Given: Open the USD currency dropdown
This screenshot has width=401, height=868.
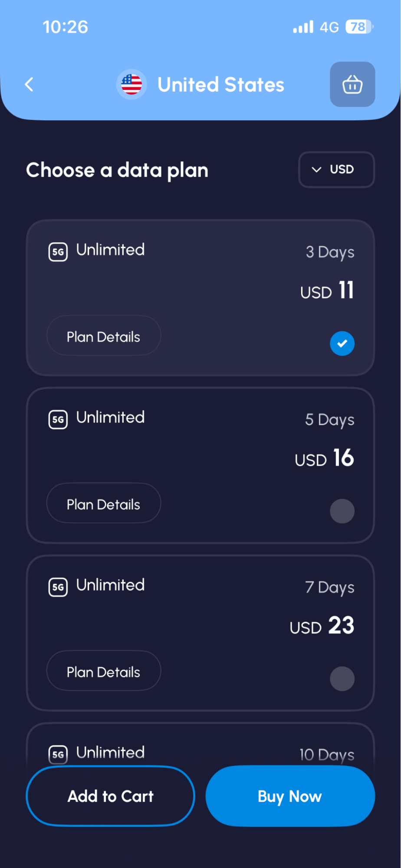Looking at the screenshot, I should pyautogui.click(x=336, y=169).
